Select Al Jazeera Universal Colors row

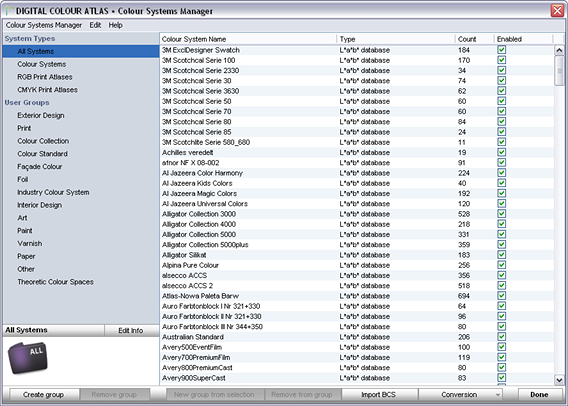pyautogui.click(x=357, y=204)
